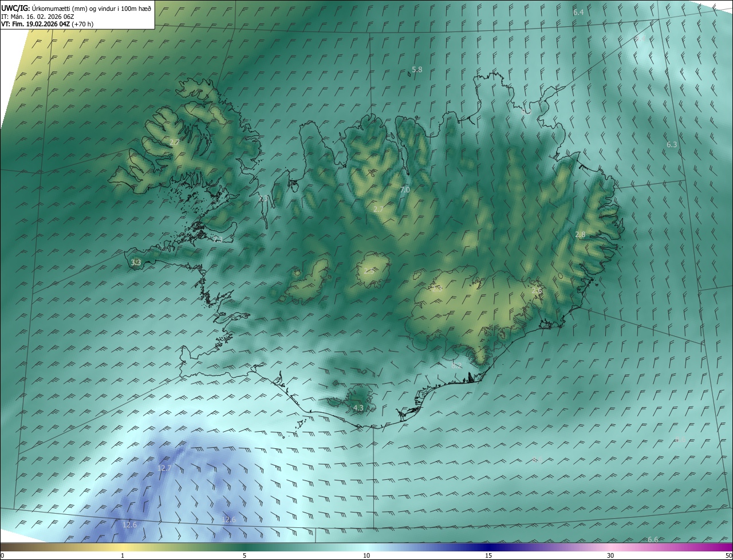Click the 2.7 label just below 7.0
The image size is (733, 560).
coord(379,209)
